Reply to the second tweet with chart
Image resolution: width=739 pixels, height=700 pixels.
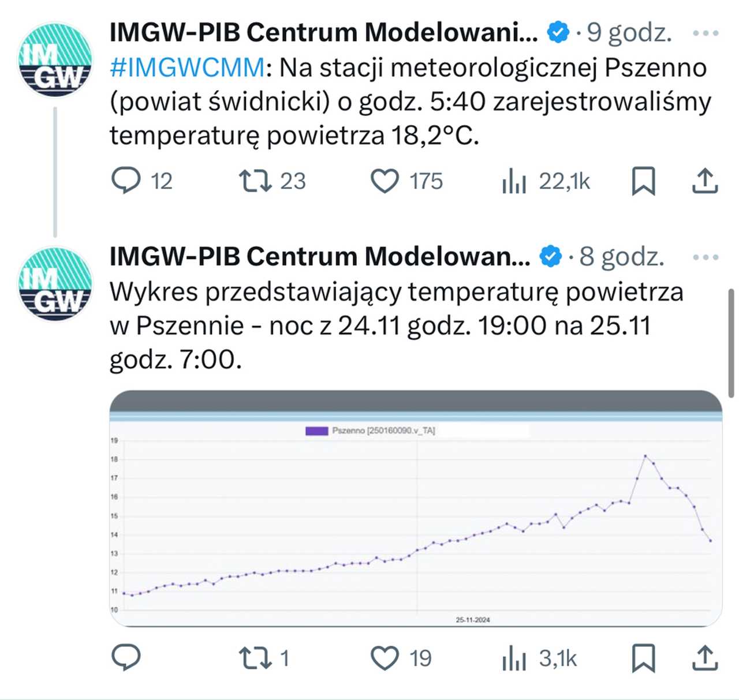[126, 657]
